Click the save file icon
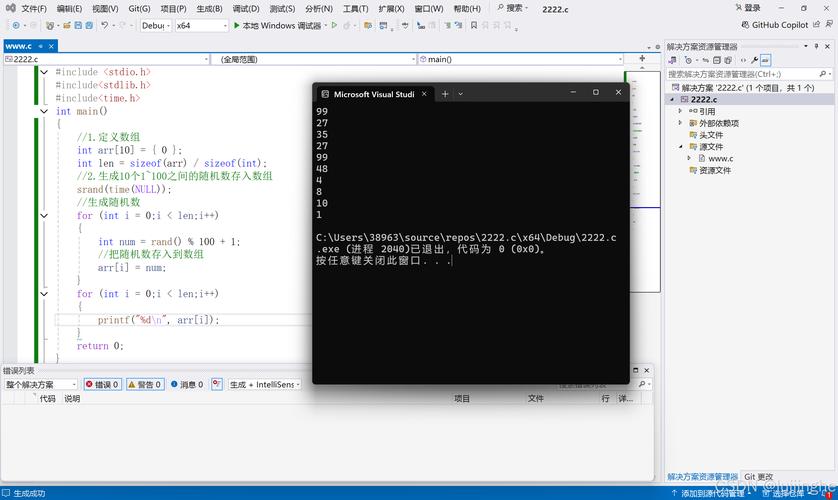838x500 pixels. click(x=78, y=25)
